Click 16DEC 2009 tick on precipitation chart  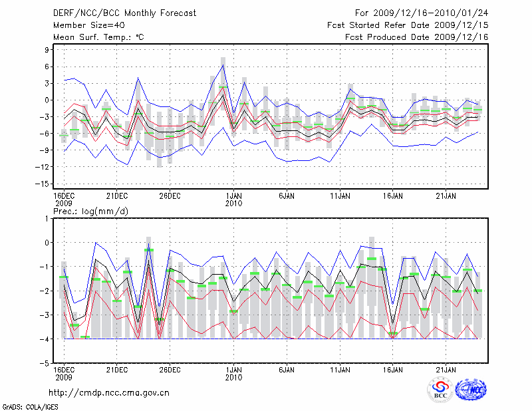tap(64, 372)
